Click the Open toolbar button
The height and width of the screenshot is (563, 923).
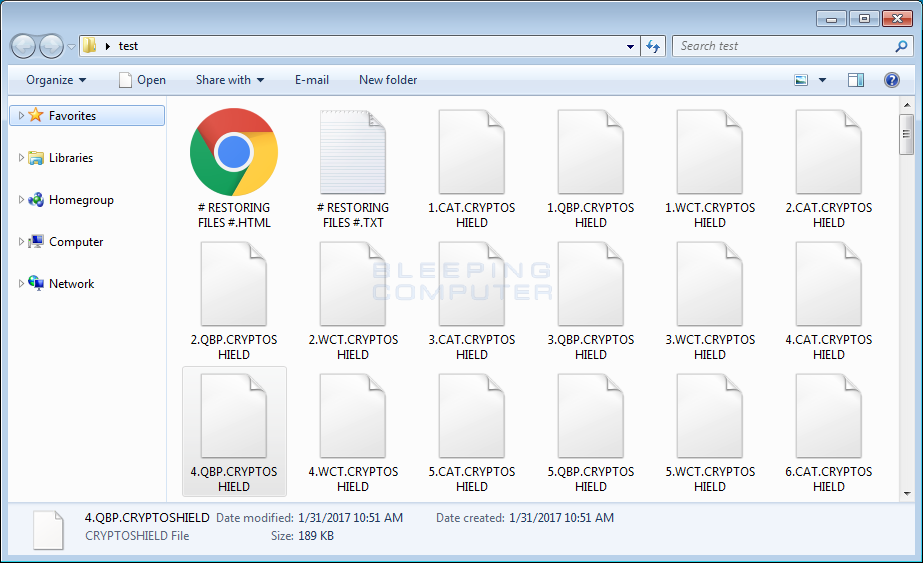click(x=142, y=80)
